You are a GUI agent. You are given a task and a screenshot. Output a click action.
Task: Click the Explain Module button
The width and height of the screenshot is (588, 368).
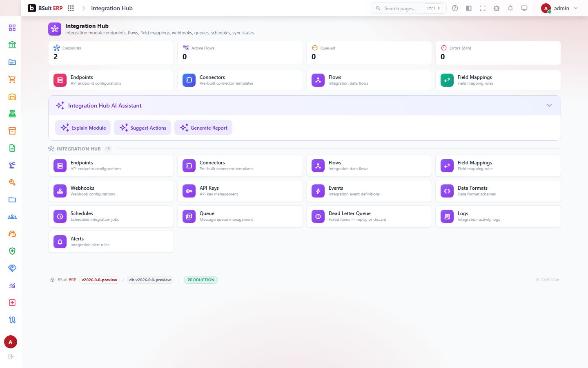[x=83, y=128]
